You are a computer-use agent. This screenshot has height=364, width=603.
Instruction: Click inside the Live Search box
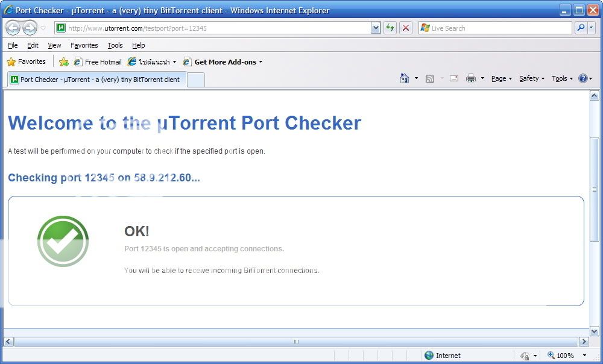(495, 28)
